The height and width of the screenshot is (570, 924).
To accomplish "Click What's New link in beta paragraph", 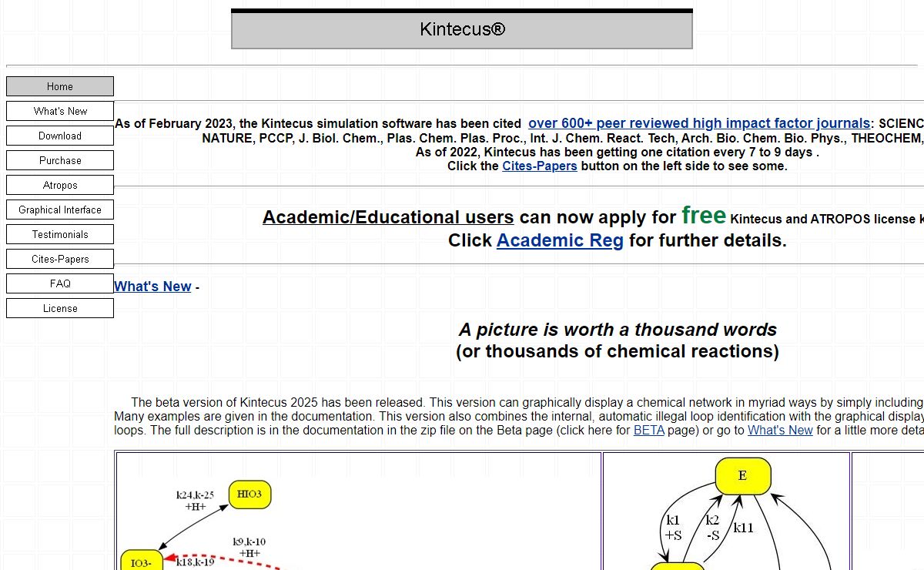I will (780, 430).
